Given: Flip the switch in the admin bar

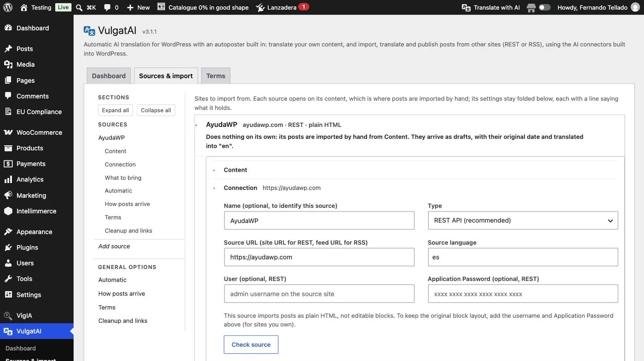Looking at the screenshot, I should (x=545, y=7).
